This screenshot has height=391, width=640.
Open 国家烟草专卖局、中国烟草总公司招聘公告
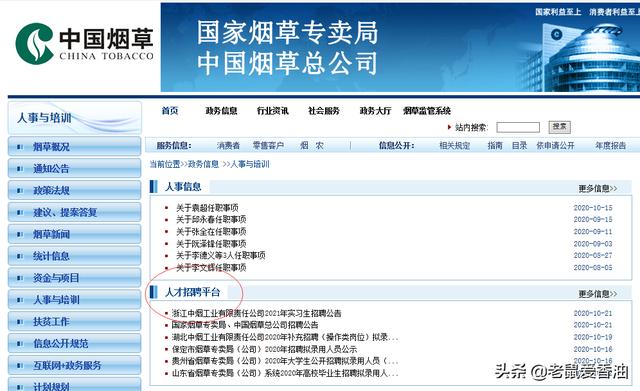pyautogui.click(x=245, y=325)
